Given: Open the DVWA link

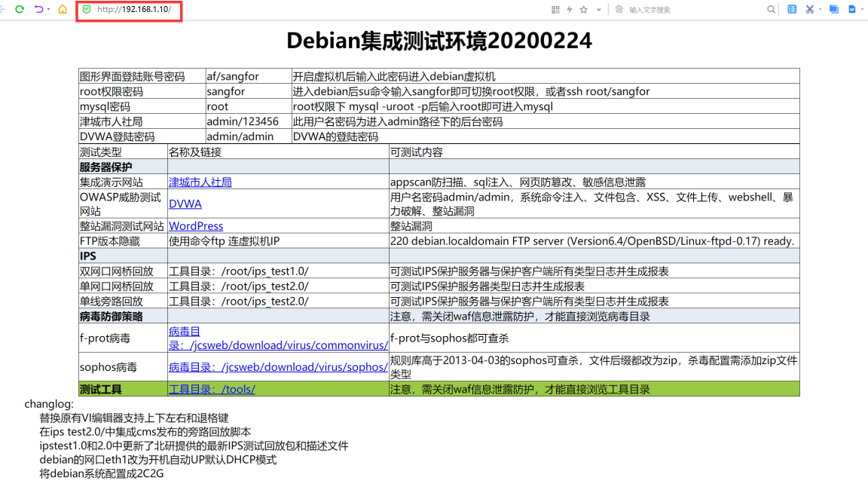Looking at the screenshot, I should (185, 204).
